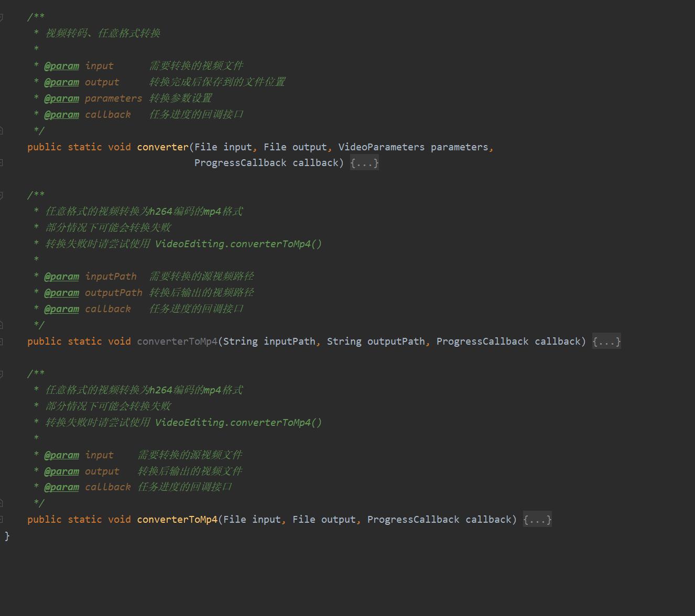Click comment text '转换后输出的视频路径'
This screenshot has width=695, height=616.
202,292
